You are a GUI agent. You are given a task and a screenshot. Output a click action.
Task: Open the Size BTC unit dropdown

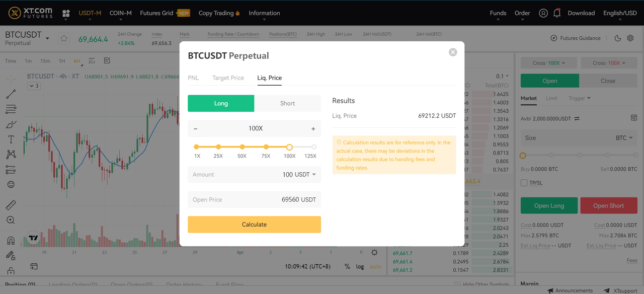point(623,138)
